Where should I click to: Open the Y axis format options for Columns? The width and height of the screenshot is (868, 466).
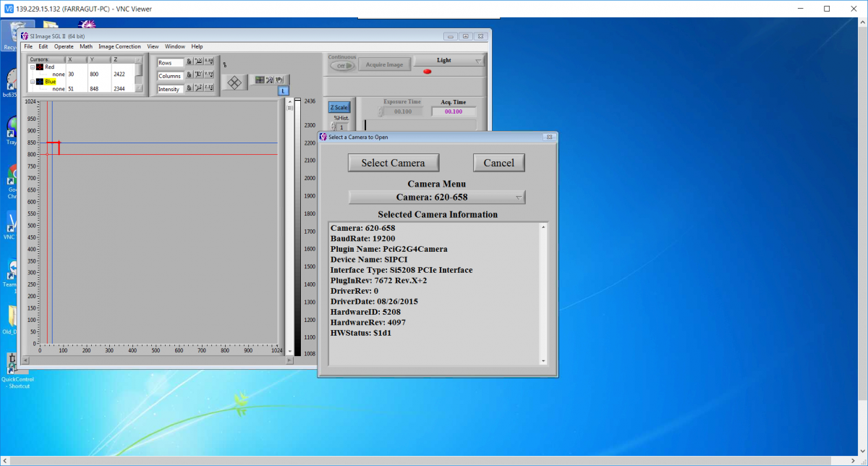209,75
